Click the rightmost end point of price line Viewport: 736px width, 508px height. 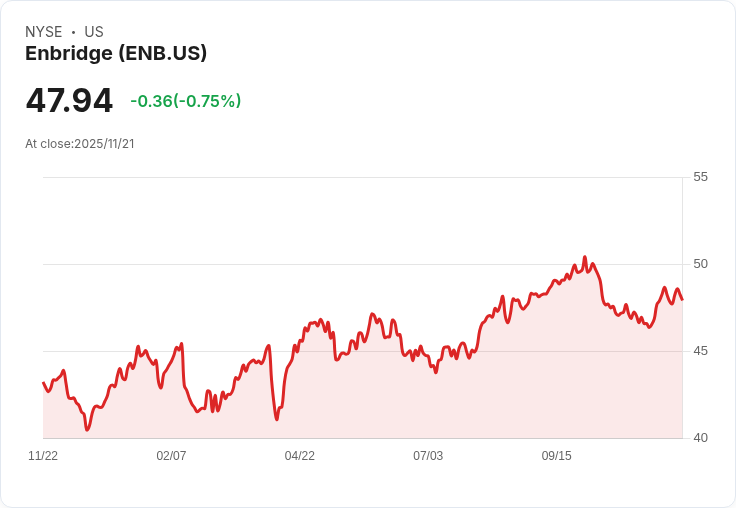point(682,299)
